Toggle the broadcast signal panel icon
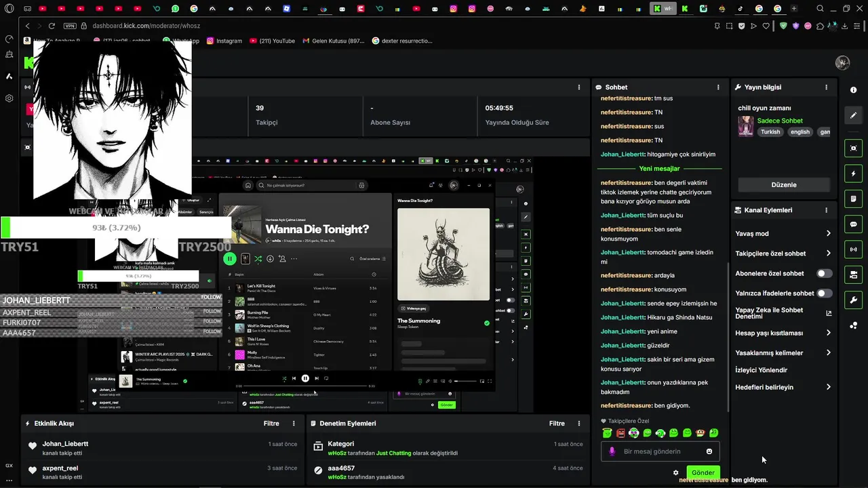868x488 pixels. coord(853,249)
